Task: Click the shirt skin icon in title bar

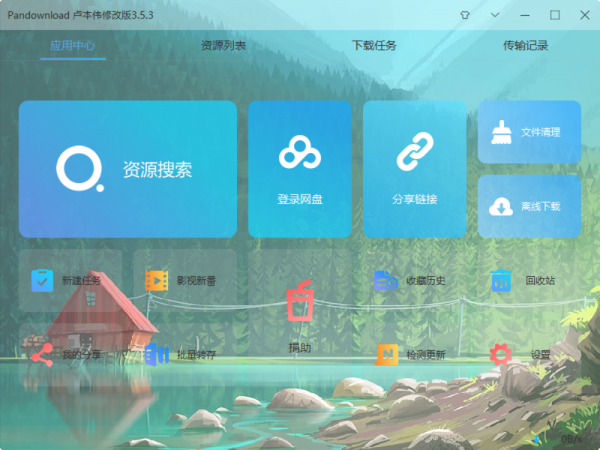Action: click(465, 15)
